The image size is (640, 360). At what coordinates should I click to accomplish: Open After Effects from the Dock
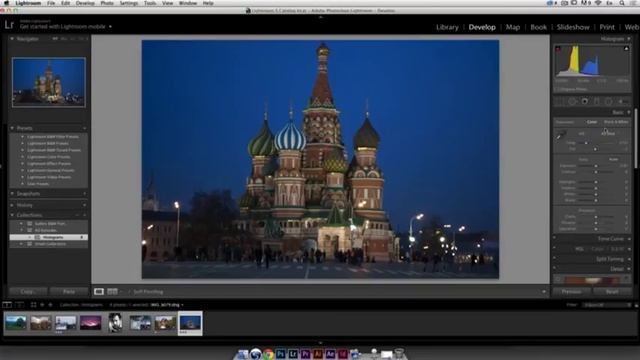tap(330, 353)
